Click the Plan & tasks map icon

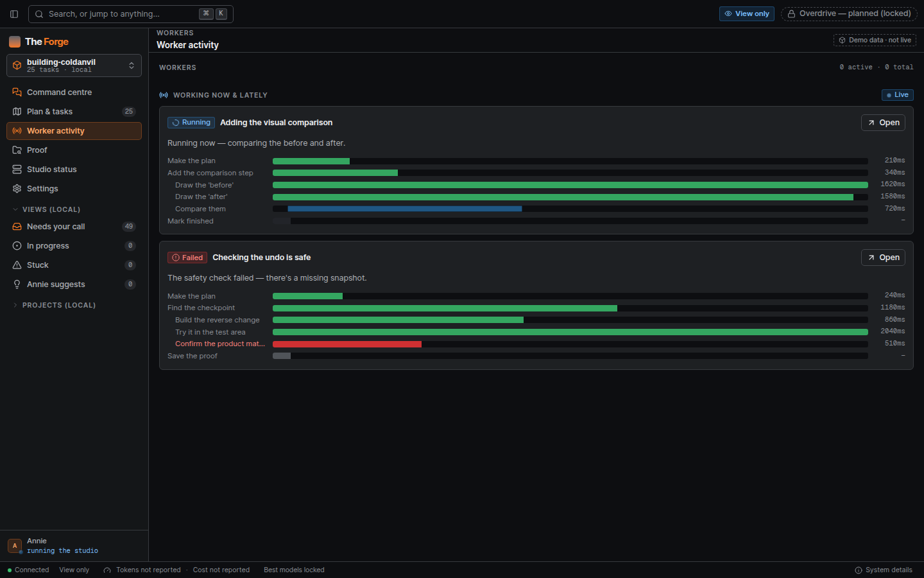17,112
